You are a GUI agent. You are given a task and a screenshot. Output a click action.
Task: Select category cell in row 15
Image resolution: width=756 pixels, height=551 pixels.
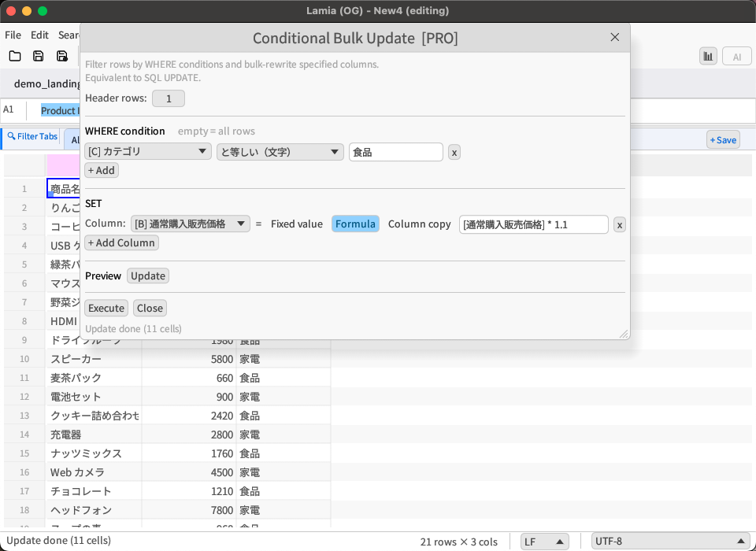click(283, 453)
